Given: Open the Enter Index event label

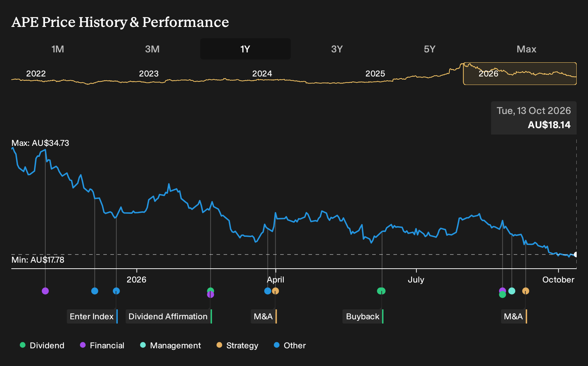Looking at the screenshot, I should [92, 316].
